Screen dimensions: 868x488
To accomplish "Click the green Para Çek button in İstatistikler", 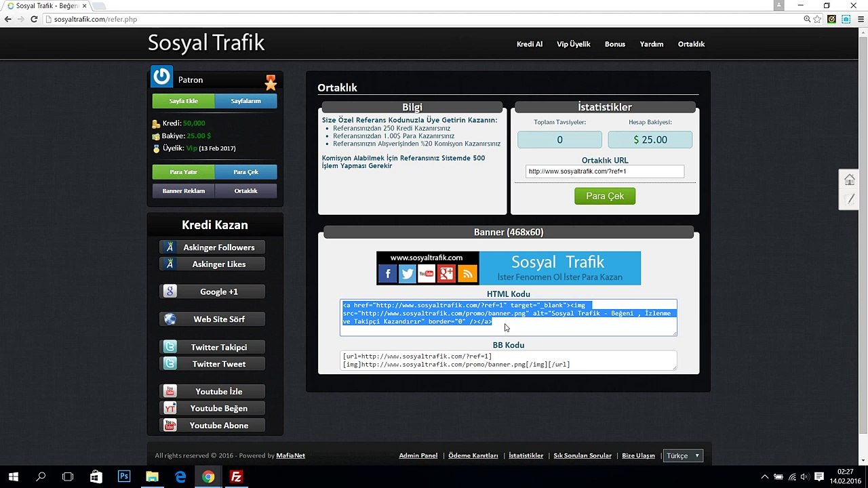I will pos(605,196).
